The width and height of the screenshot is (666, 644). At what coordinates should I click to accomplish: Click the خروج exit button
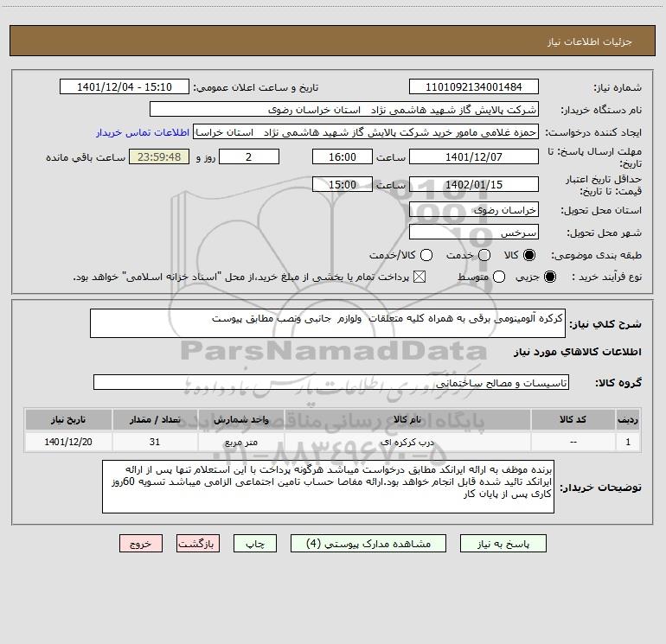click(140, 544)
